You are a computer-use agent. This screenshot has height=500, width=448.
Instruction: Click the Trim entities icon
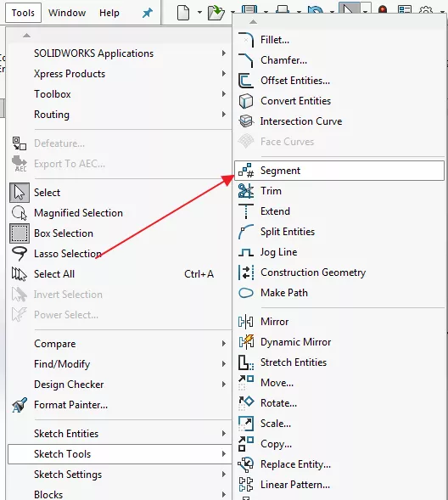click(246, 191)
